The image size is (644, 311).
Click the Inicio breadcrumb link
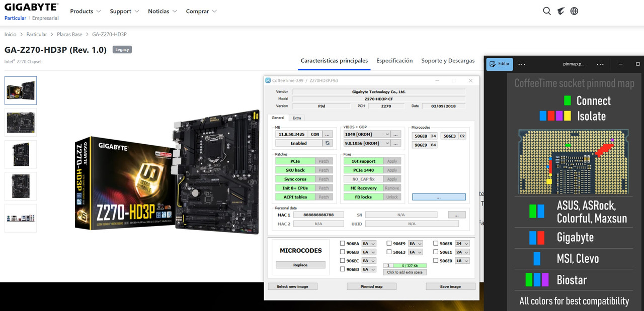(x=11, y=35)
